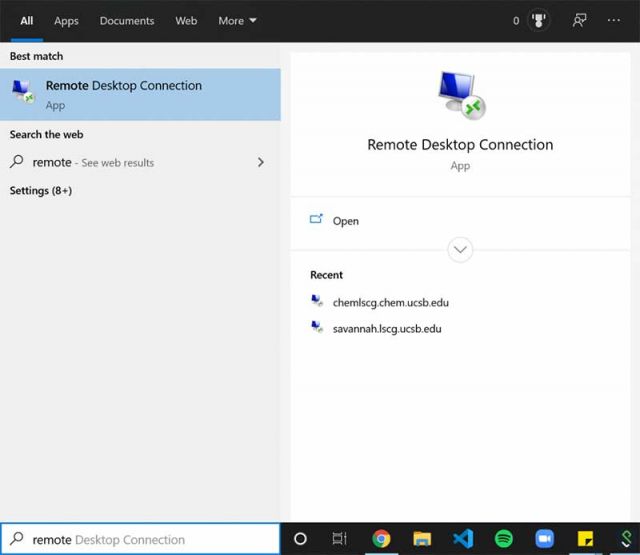The width and height of the screenshot is (640, 555).
Task: Expand more actions chevron below Open
Action: pos(460,249)
